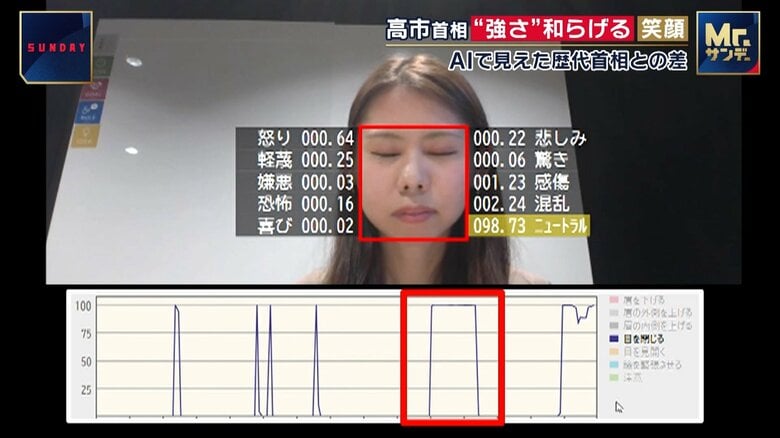Click the green square sign on the wall
Screen dimensions: 780x438
point(99,67)
